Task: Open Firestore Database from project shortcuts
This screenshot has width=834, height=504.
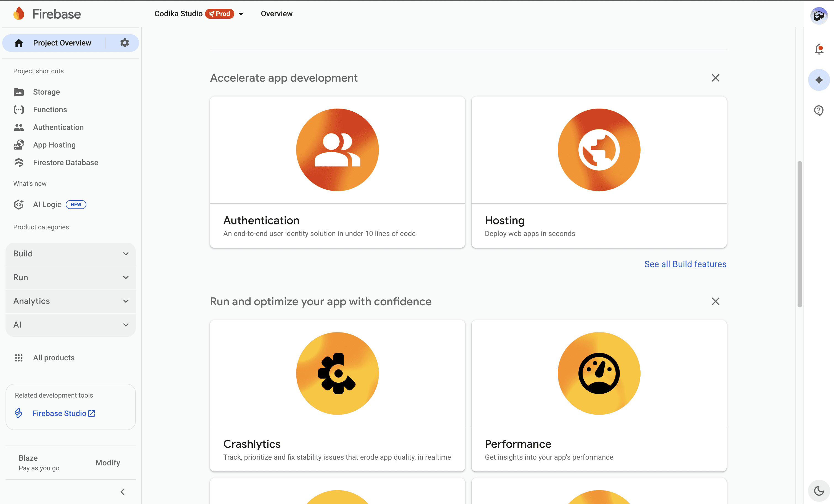Action: [x=66, y=162]
